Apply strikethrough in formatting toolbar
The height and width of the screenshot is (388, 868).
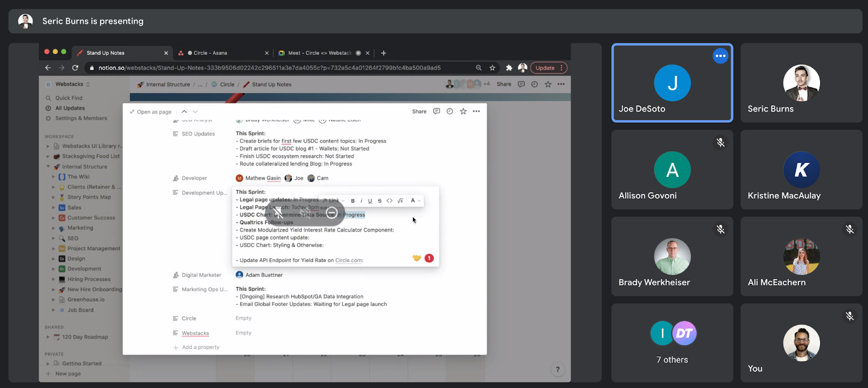pyautogui.click(x=380, y=201)
